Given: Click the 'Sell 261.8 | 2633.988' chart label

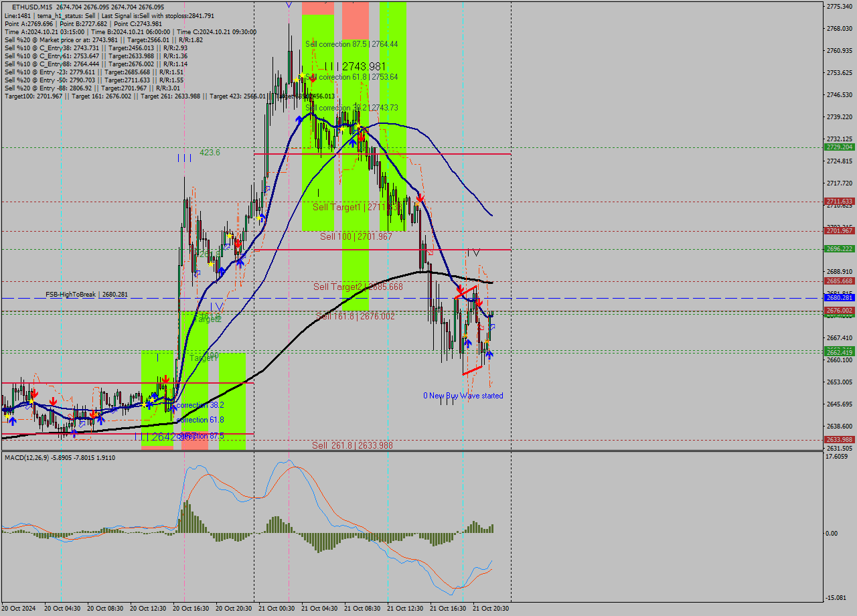Looking at the screenshot, I should click(x=353, y=445).
